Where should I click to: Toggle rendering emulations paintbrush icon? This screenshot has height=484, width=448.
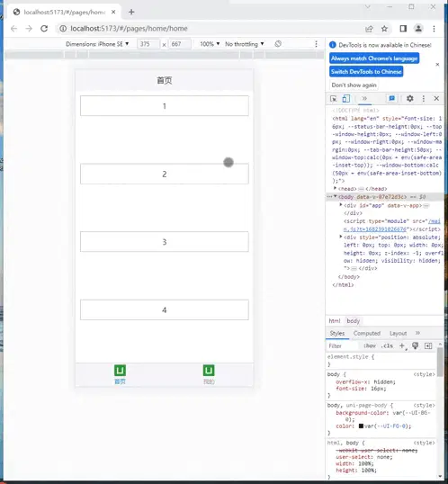[x=416, y=345]
